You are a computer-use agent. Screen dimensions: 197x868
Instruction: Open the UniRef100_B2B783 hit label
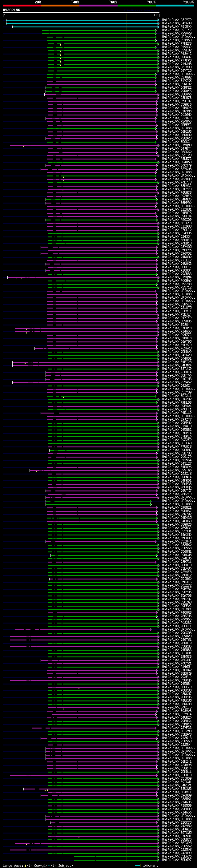click(x=177, y=454)
